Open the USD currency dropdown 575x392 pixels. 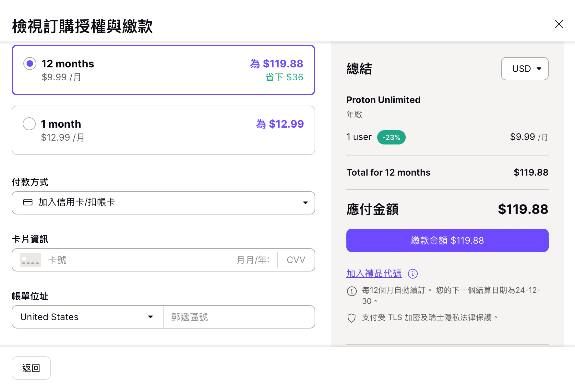point(525,69)
